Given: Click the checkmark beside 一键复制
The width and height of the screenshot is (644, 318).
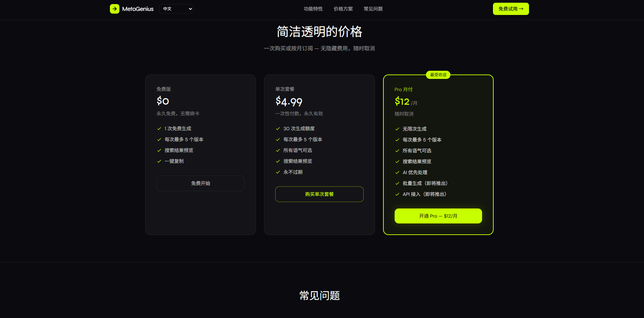Looking at the screenshot, I should click(159, 161).
